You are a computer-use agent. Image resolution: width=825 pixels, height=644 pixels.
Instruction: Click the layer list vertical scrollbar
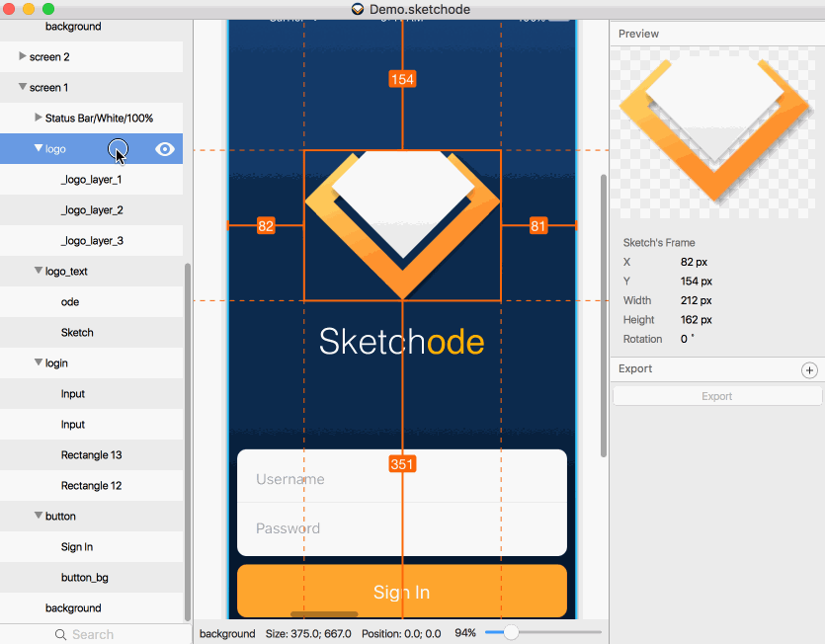(x=188, y=442)
